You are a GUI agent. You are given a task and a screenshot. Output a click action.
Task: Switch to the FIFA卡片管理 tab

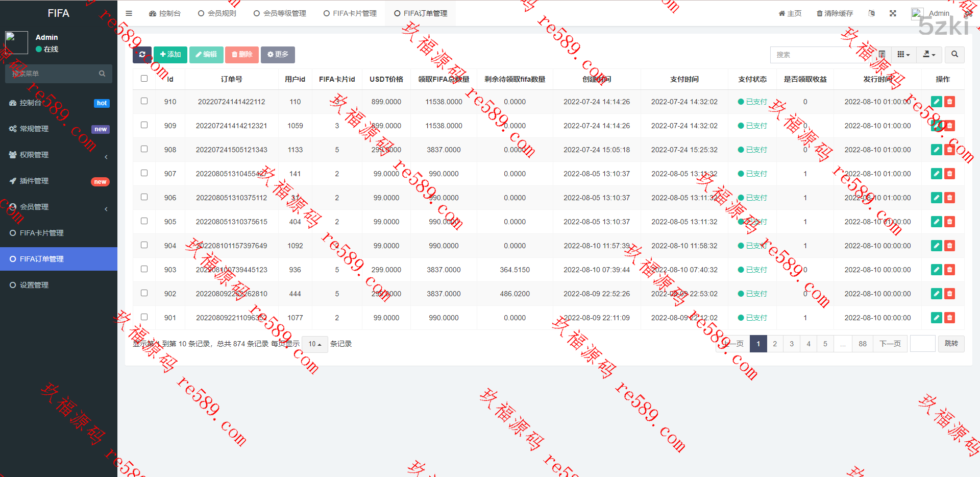pos(350,13)
